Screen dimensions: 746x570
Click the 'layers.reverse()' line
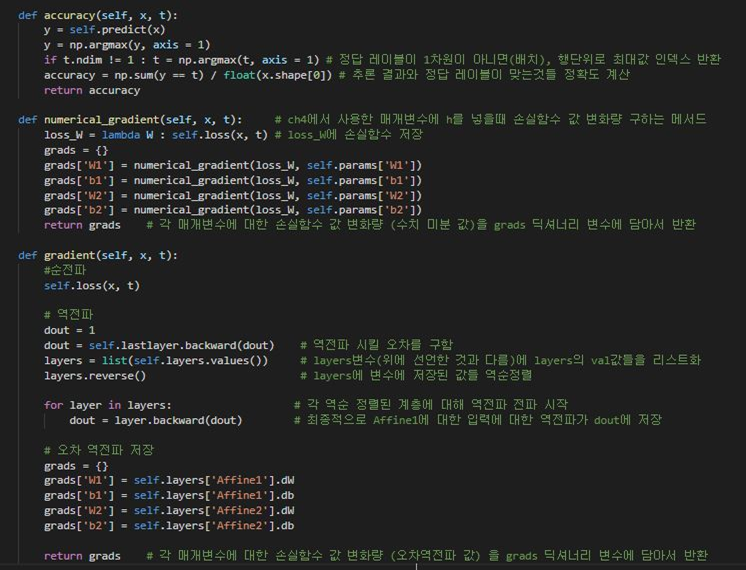pyautogui.click(x=95, y=376)
